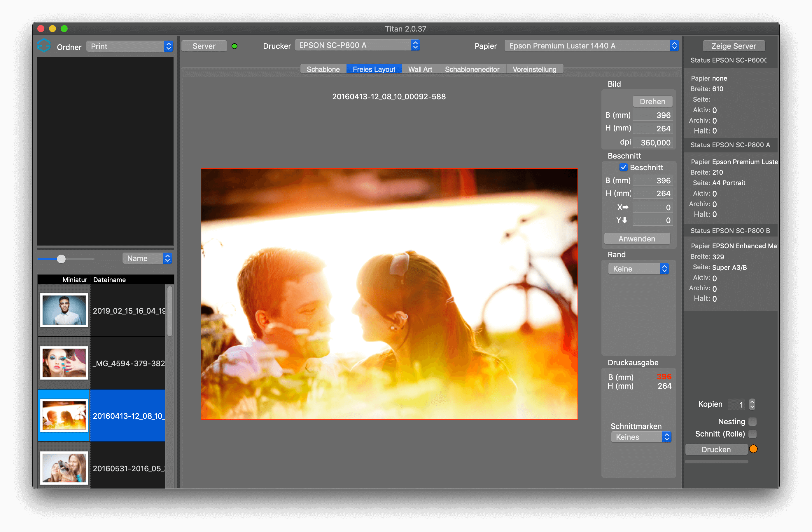
Task: Select the man portrait thumbnail
Action: (64, 310)
